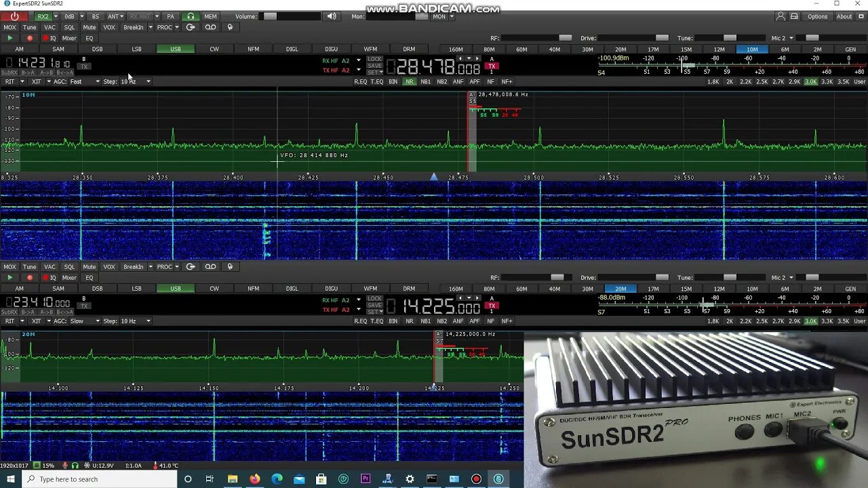Select the LSB mode in 10M panel
The height and width of the screenshot is (488, 868).
pos(136,49)
